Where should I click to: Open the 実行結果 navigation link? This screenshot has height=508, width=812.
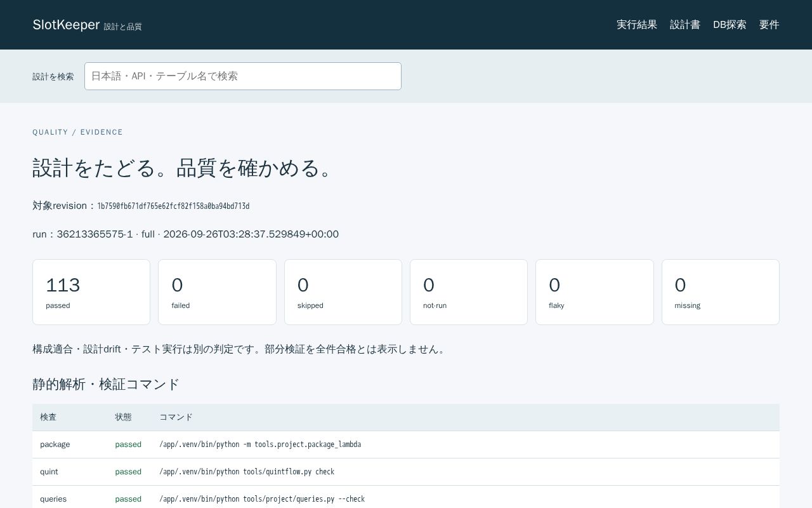pyautogui.click(x=637, y=25)
